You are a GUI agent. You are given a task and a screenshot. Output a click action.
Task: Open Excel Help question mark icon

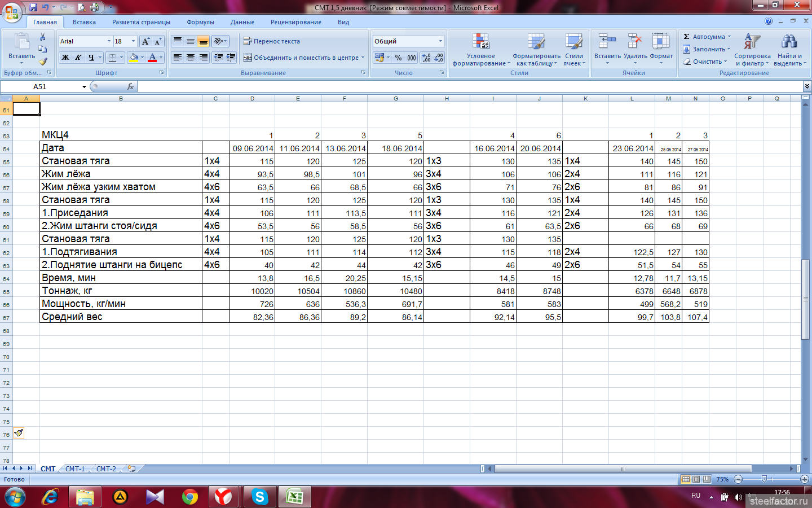(769, 21)
